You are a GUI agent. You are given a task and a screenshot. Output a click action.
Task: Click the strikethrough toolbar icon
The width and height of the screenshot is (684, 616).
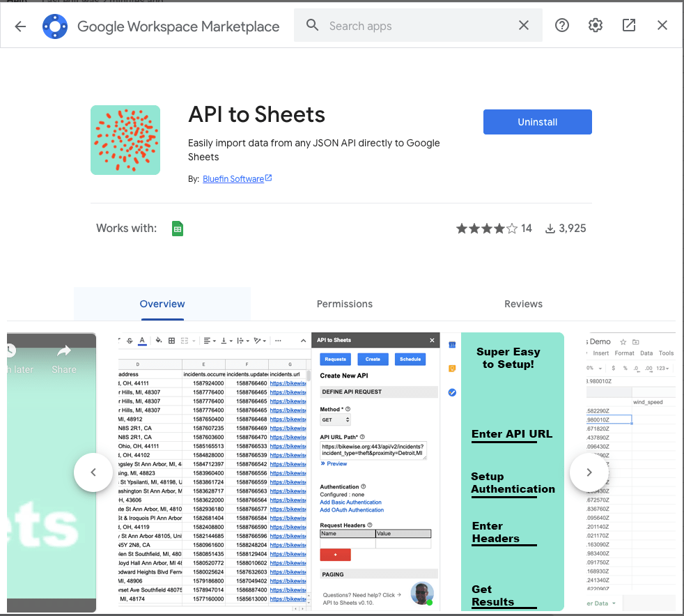coord(130,341)
